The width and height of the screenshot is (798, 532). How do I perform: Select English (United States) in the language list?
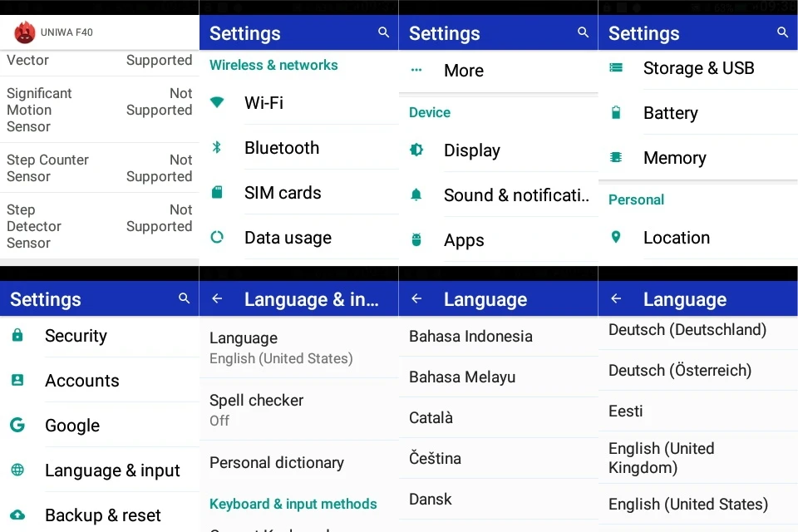point(697,504)
